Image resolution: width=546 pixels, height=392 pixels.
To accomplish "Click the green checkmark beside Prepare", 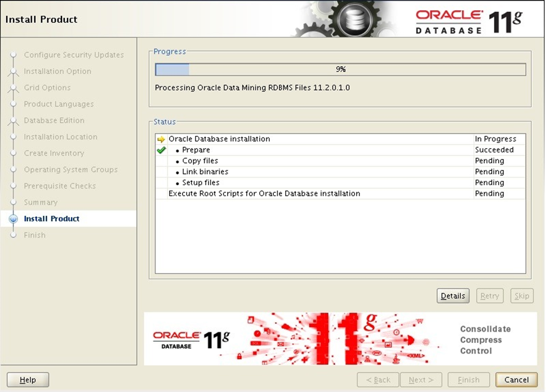I will (161, 150).
